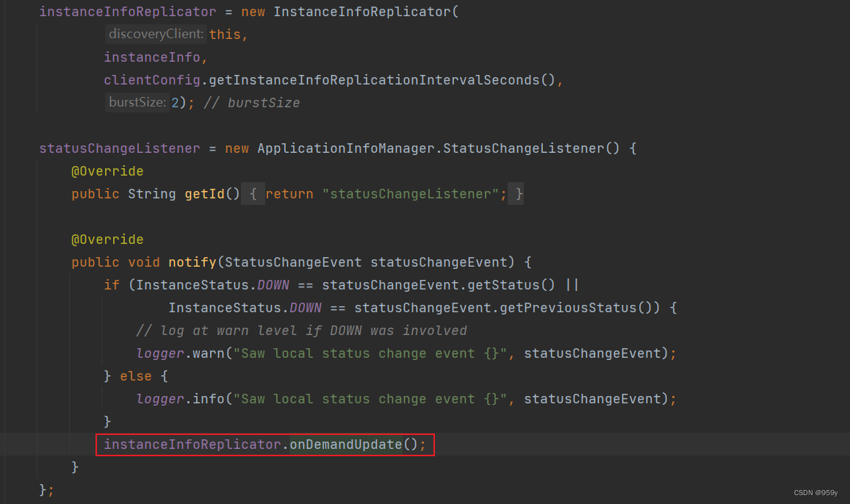Click the info method of logger
The width and height of the screenshot is (850, 504).
(208, 398)
